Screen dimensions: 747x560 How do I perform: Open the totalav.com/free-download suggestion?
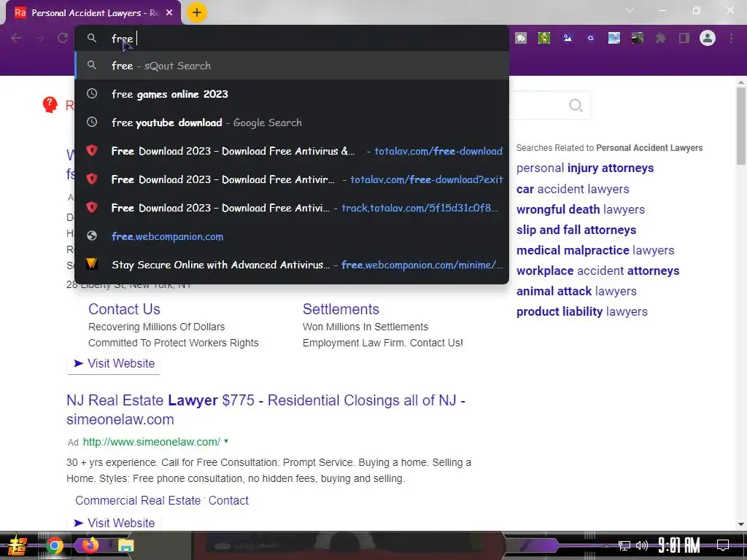[292, 151]
